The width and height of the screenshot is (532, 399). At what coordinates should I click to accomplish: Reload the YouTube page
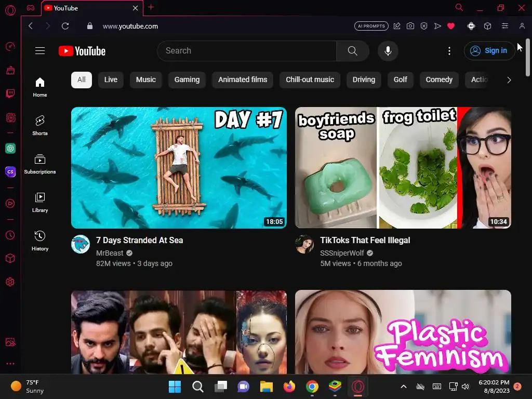coord(65,26)
